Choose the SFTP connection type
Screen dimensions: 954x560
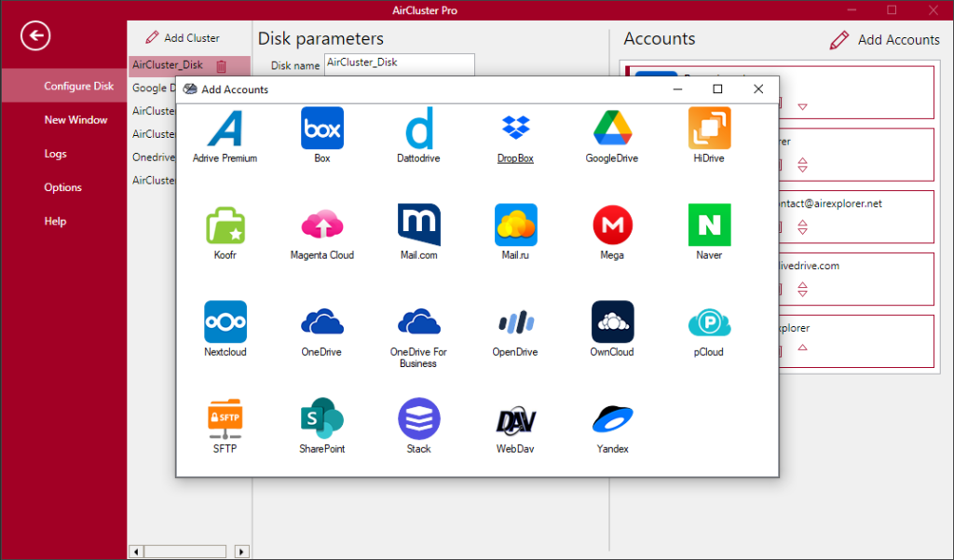pos(225,426)
